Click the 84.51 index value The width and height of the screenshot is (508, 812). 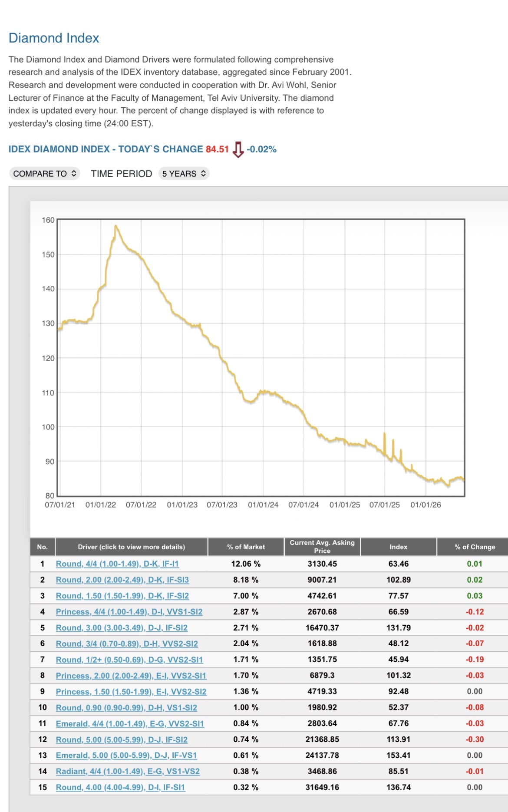(217, 149)
